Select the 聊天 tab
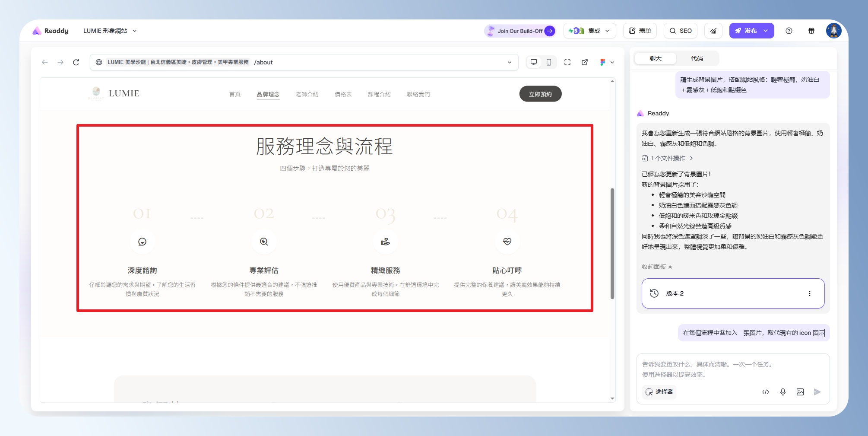Image resolution: width=868 pixels, height=436 pixels. pos(655,58)
